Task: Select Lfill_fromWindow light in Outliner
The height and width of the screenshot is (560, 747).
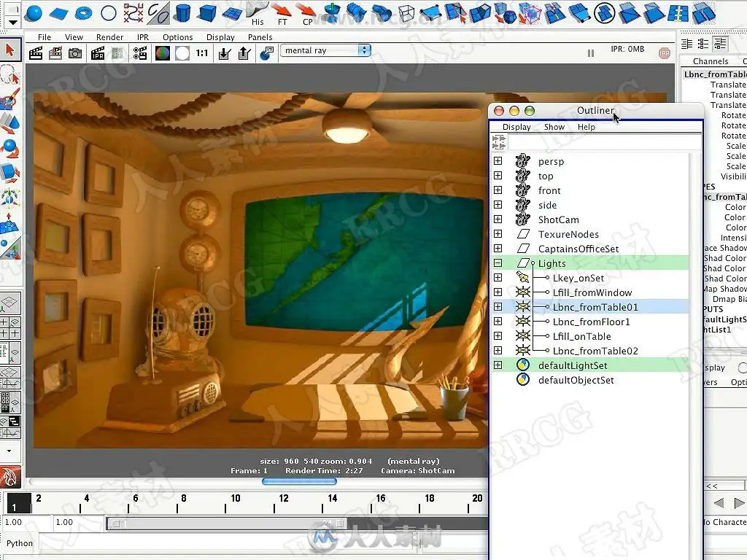Action: pos(592,292)
